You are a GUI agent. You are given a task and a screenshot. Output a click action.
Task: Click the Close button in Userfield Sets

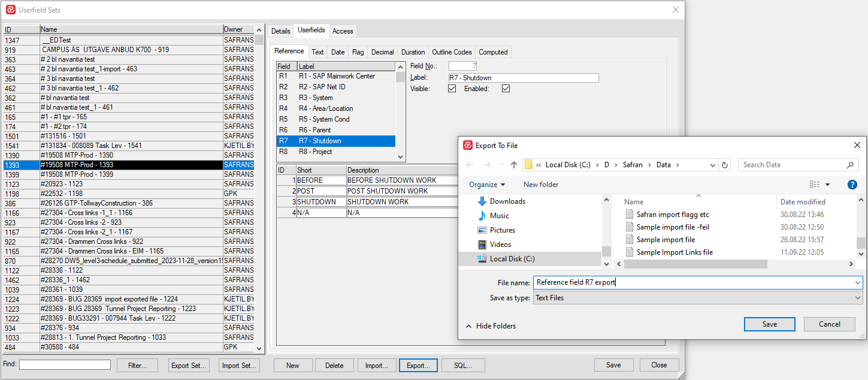click(x=659, y=365)
